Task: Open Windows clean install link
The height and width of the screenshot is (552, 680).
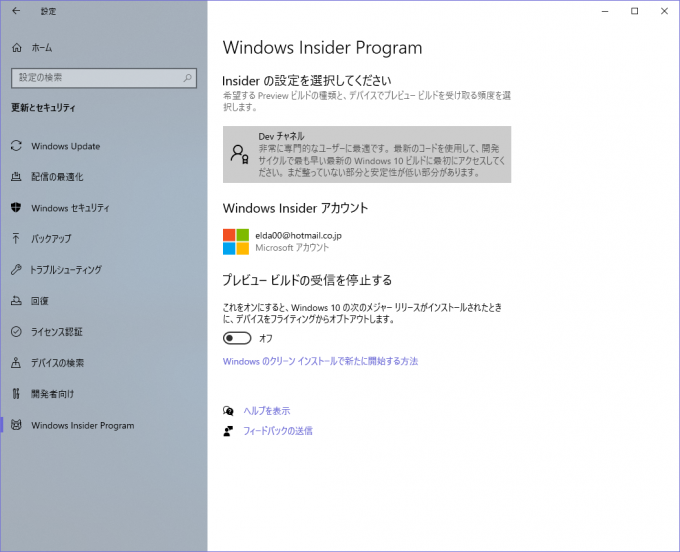Action: tap(320, 361)
